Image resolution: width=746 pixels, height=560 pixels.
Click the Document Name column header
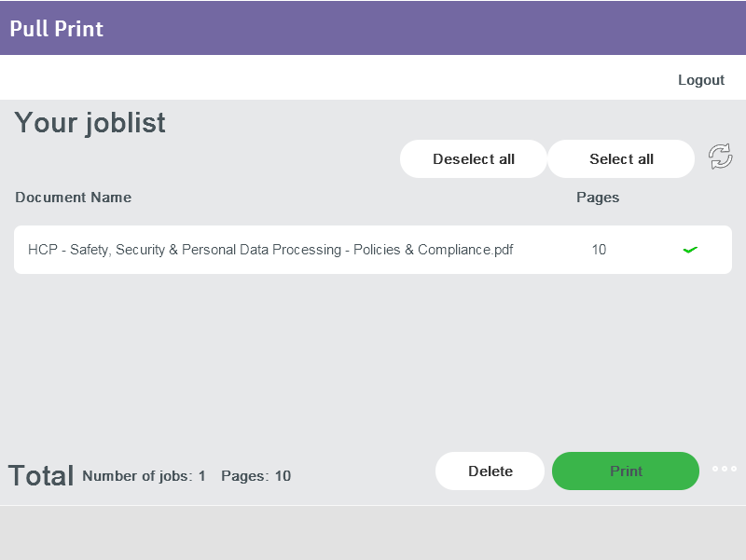74,198
